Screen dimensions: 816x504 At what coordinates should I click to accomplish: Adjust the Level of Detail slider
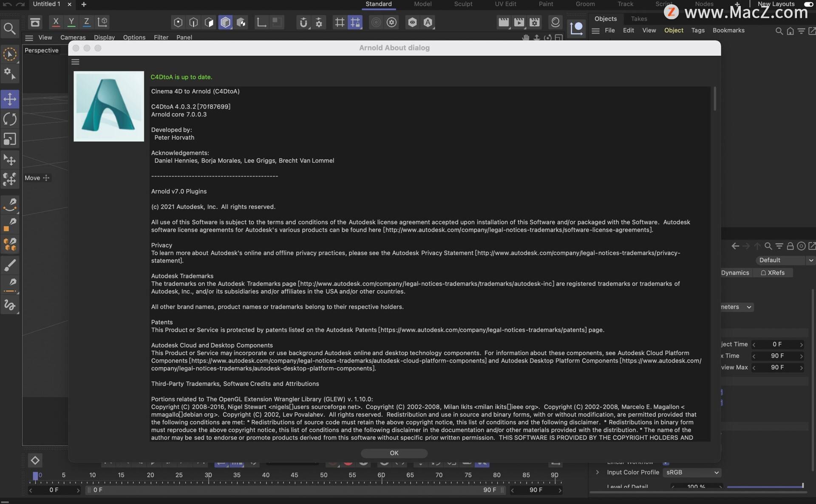point(765,486)
